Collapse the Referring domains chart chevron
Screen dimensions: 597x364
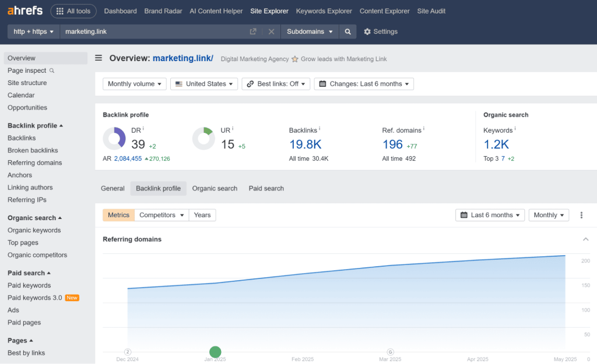(585, 239)
